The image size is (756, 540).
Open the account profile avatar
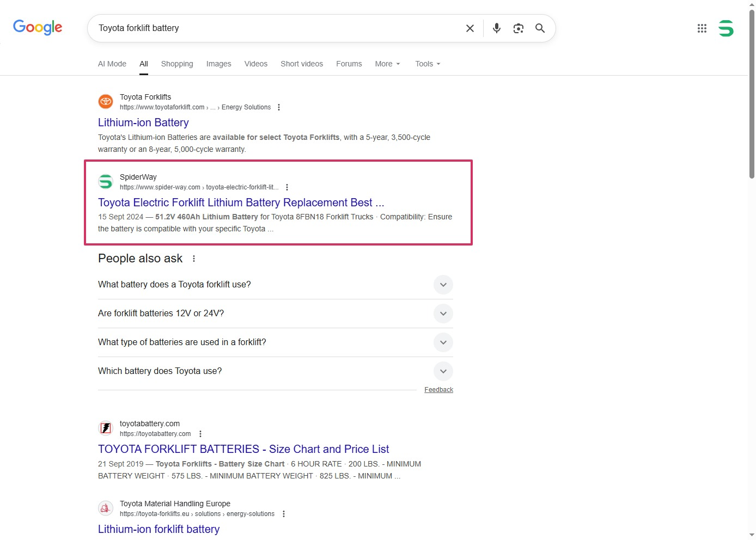point(725,28)
